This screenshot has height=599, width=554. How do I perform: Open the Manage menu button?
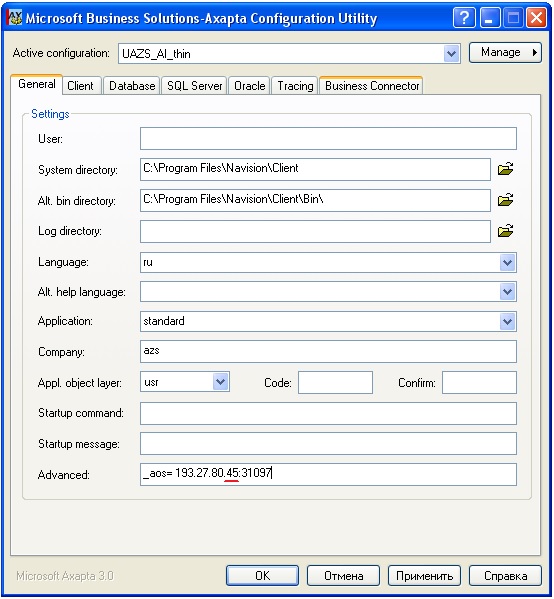505,52
